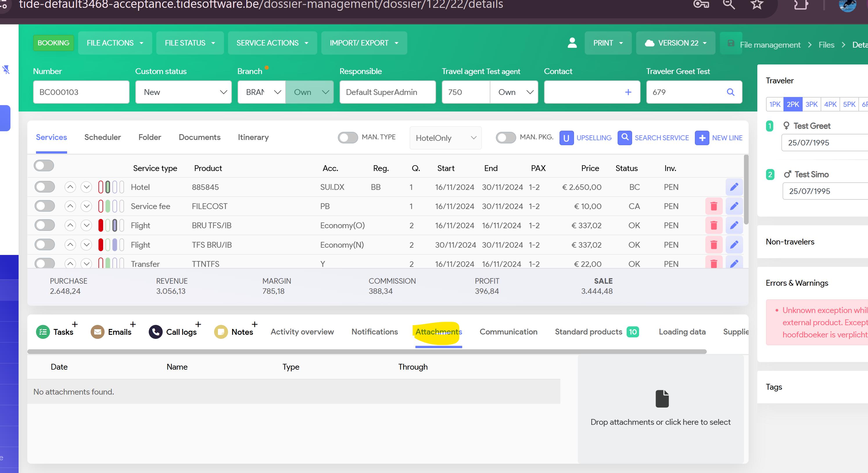Viewport: 868px width, 473px height.
Task: Add a contact with the plus icon
Action: 628,92
